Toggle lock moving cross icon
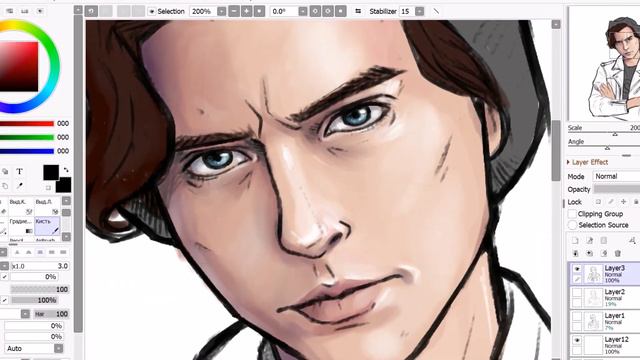 [x=623, y=202]
